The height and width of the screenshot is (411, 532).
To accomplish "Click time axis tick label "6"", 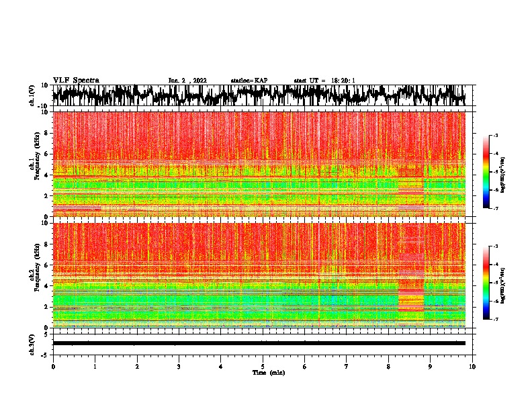I will pyautogui.click(x=305, y=367).
